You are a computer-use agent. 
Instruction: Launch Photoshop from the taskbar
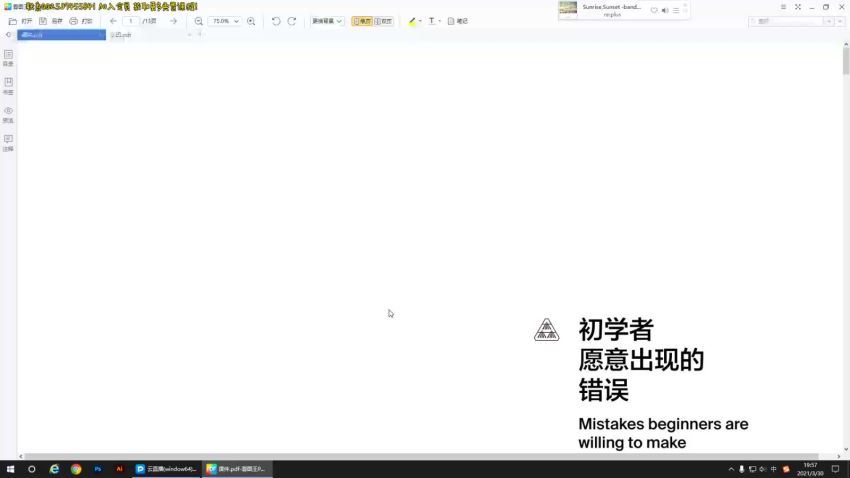[x=98, y=469]
